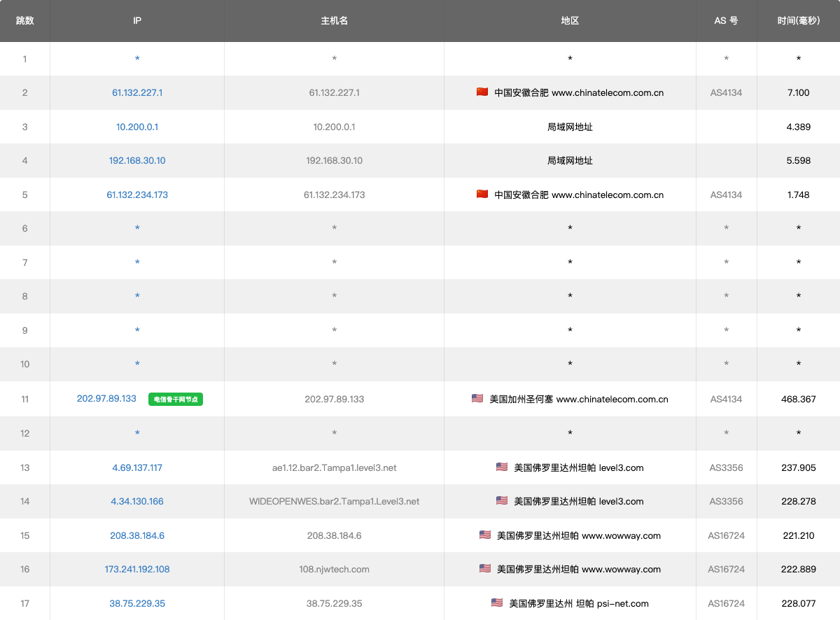This screenshot has height=620, width=840.
Task: Click the 跳数 column header
Action: (x=25, y=21)
